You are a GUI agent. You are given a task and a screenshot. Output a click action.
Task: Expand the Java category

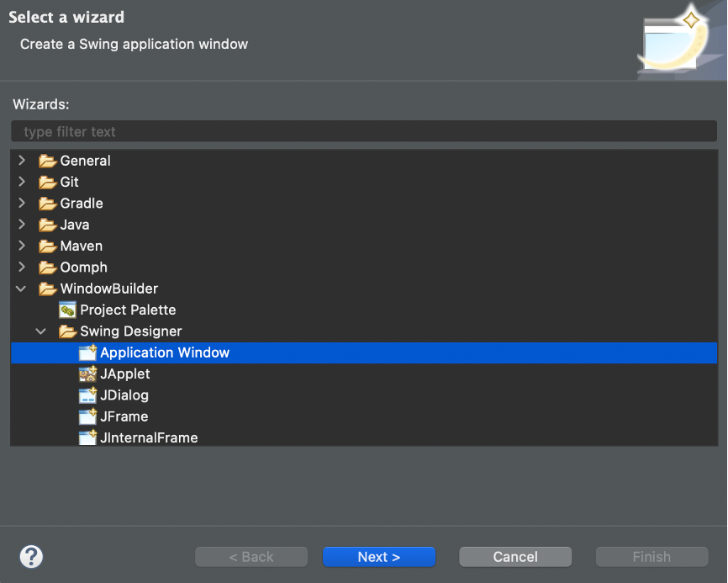(21, 225)
